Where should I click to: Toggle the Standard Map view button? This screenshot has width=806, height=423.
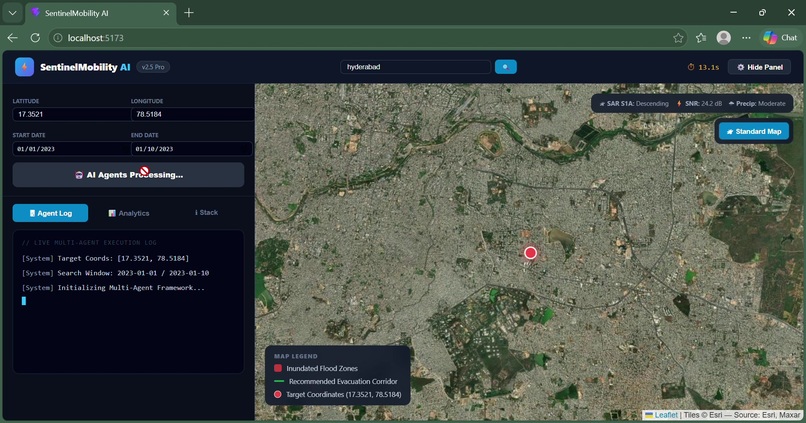coord(754,132)
